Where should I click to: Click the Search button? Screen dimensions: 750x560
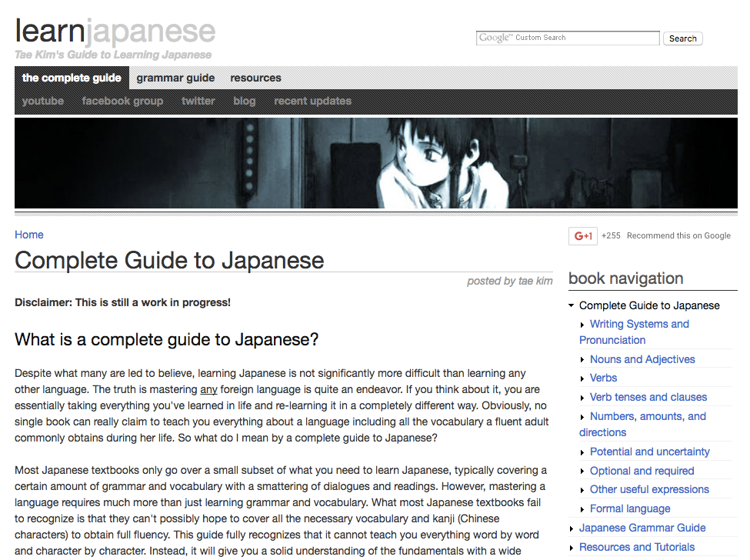(x=682, y=38)
